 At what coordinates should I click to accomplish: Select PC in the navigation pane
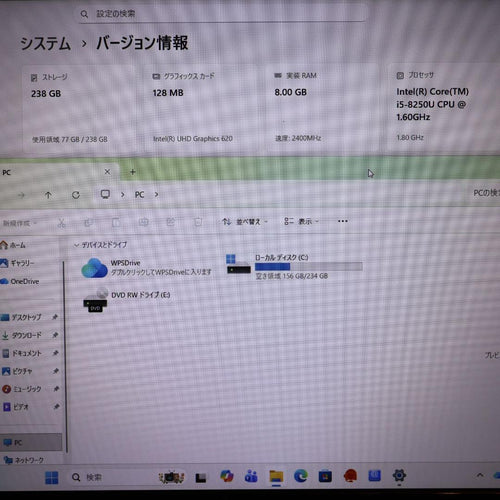point(31,443)
